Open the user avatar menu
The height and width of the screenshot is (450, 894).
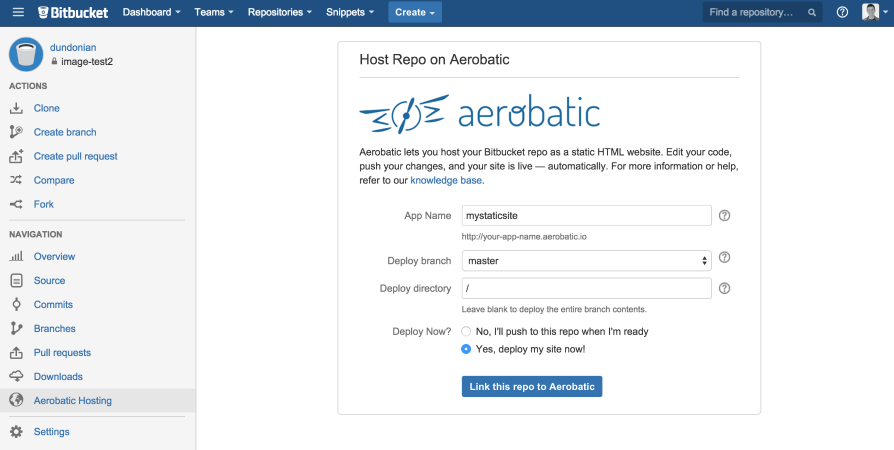[875, 12]
